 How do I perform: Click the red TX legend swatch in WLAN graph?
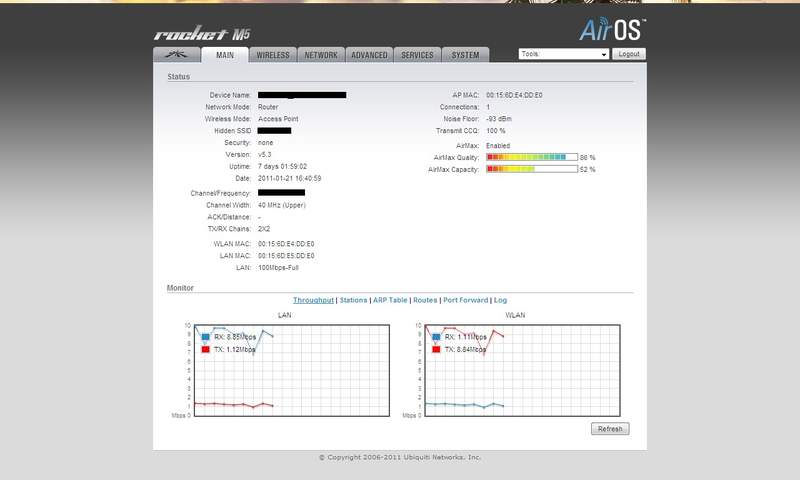point(436,349)
